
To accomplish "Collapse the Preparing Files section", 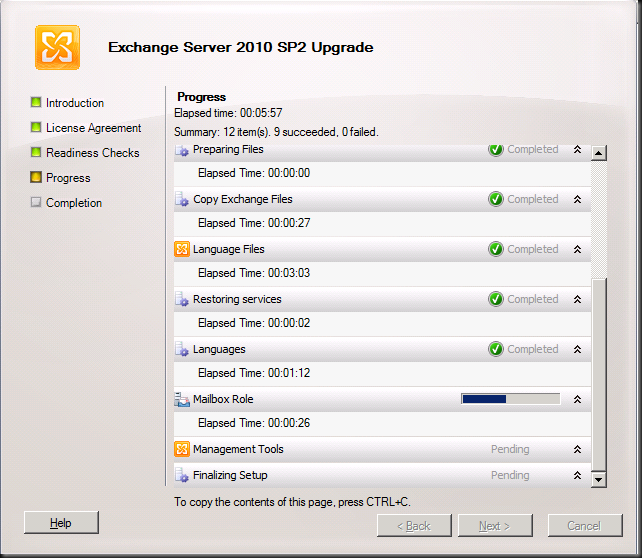I will point(577,149).
